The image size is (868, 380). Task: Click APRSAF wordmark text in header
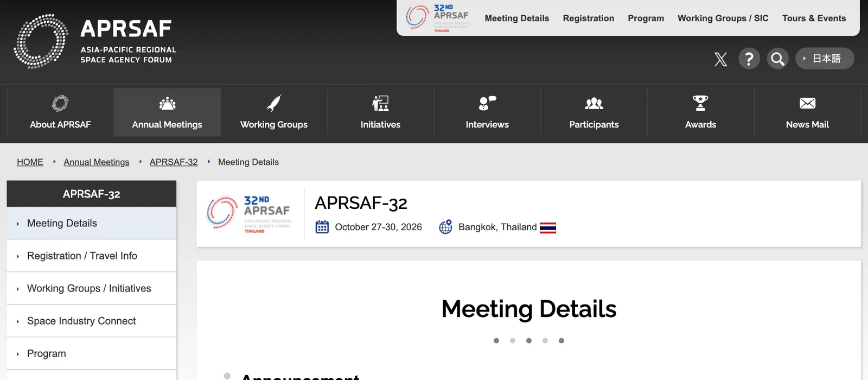126,28
